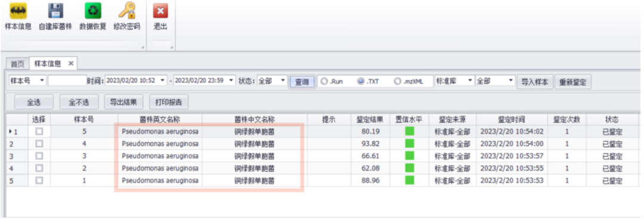Screen dimensions: 644x220
Task: Select the .Run radio button
Action: pyautogui.click(x=324, y=81)
